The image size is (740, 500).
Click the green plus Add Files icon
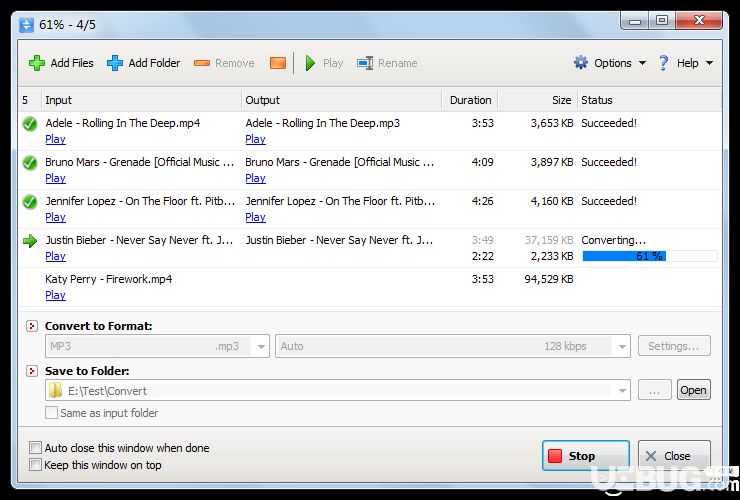click(x=37, y=63)
